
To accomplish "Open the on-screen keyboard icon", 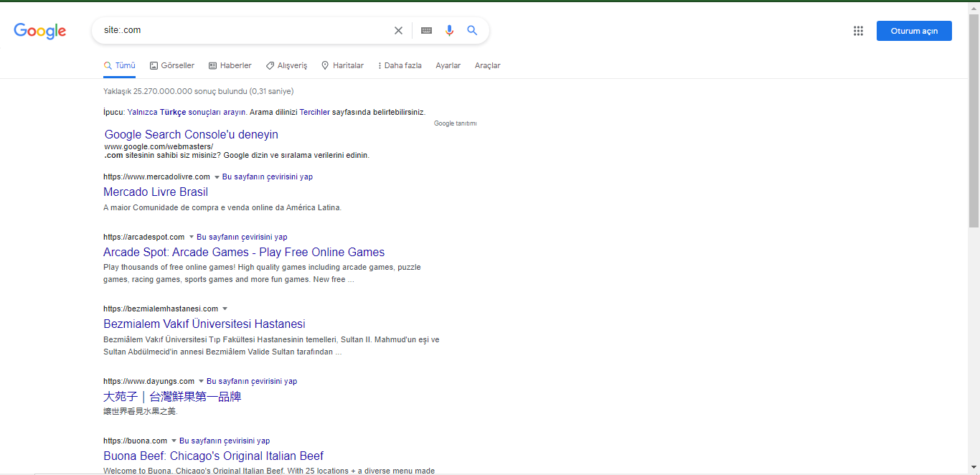I will point(426,30).
